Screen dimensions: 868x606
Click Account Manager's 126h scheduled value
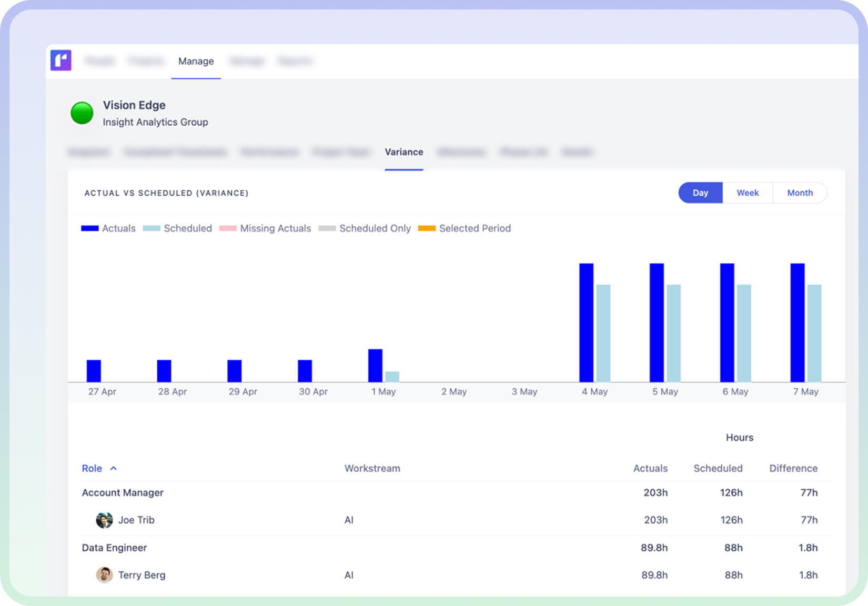[x=731, y=493]
